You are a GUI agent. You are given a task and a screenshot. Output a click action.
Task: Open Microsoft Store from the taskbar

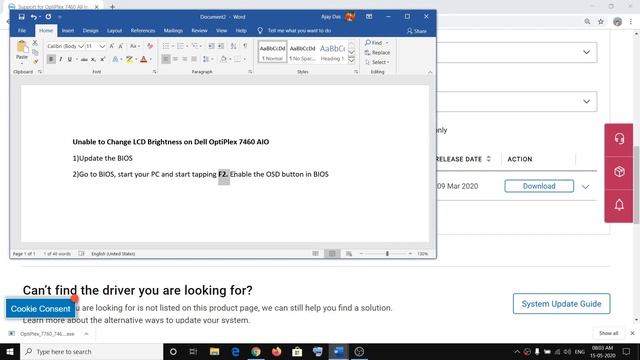pos(297,351)
